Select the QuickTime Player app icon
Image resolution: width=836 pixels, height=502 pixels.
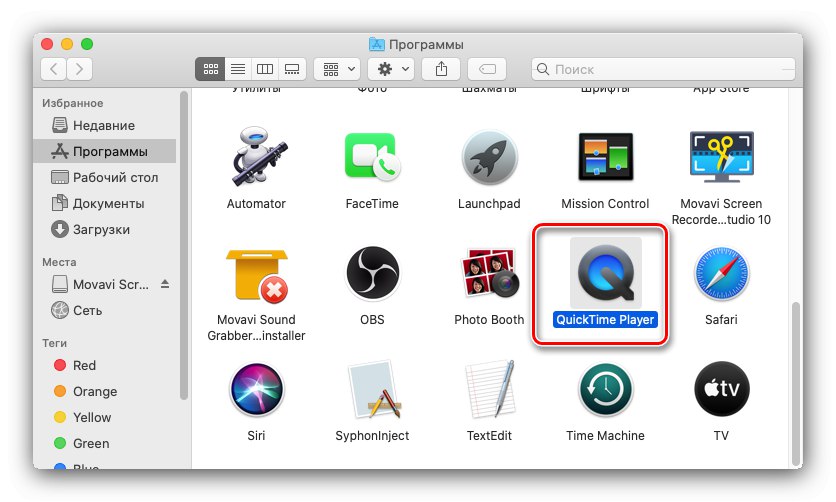606,273
